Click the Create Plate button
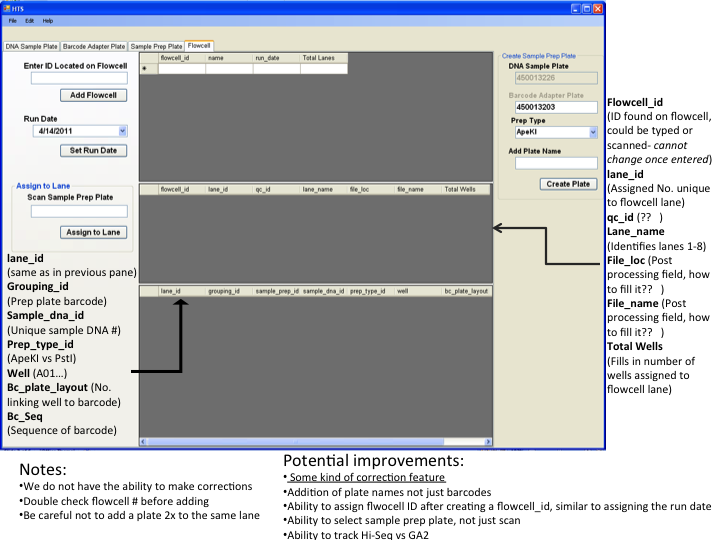The image size is (720, 540). pos(568,184)
